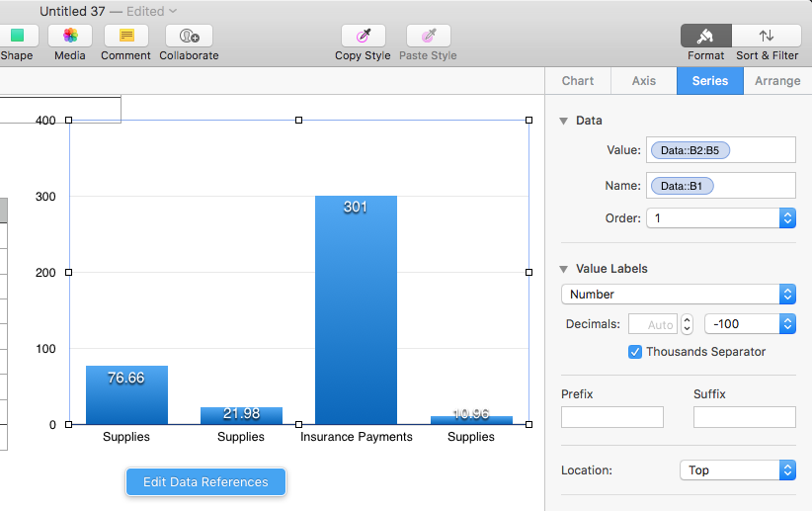Switch to the Chart tab
Image resolution: width=812 pixels, height=511 pixels.
click(x=578, y=81)
